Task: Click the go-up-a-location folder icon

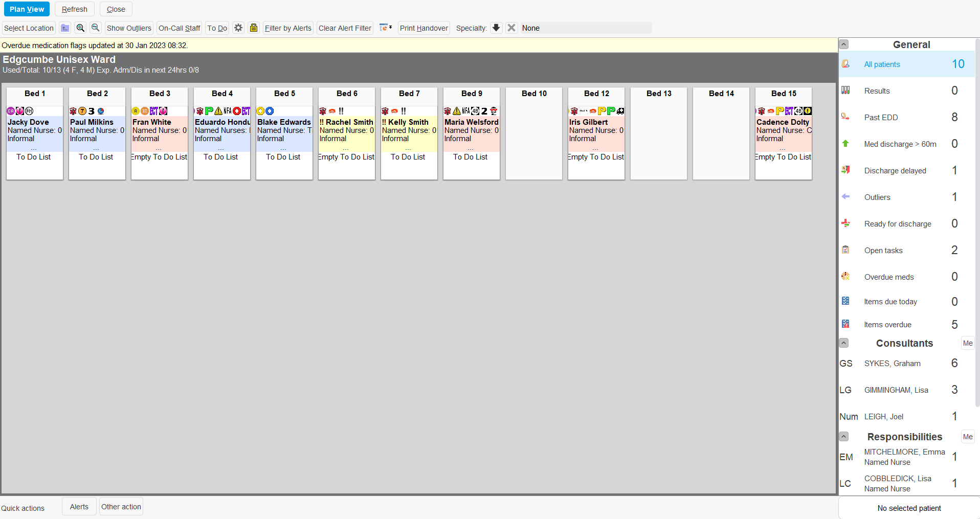Action: click(x=65, y=28)
